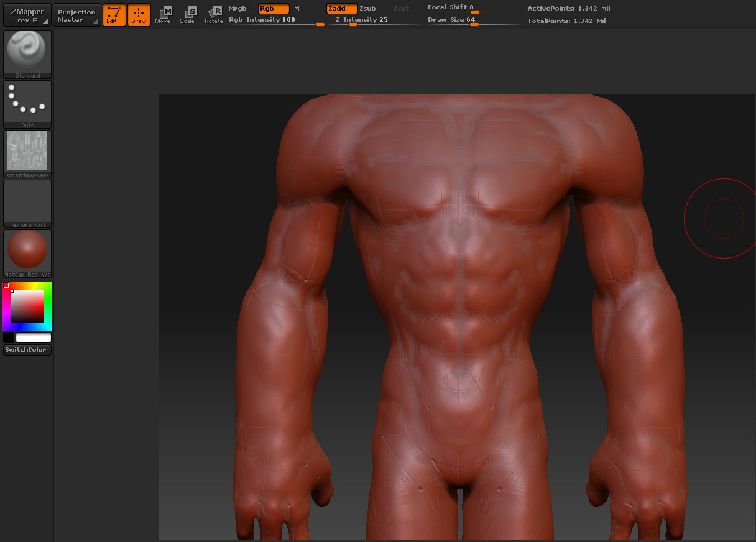Open the ZMapper rev-E plugin
Image resolution: width=756 pixels, height=542 pixels.
point(27,16)
